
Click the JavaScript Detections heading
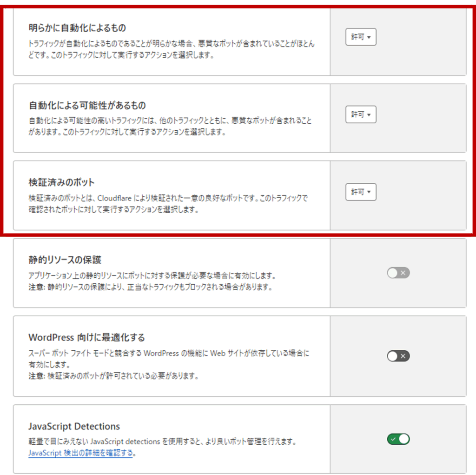click(x=74, y=426)
